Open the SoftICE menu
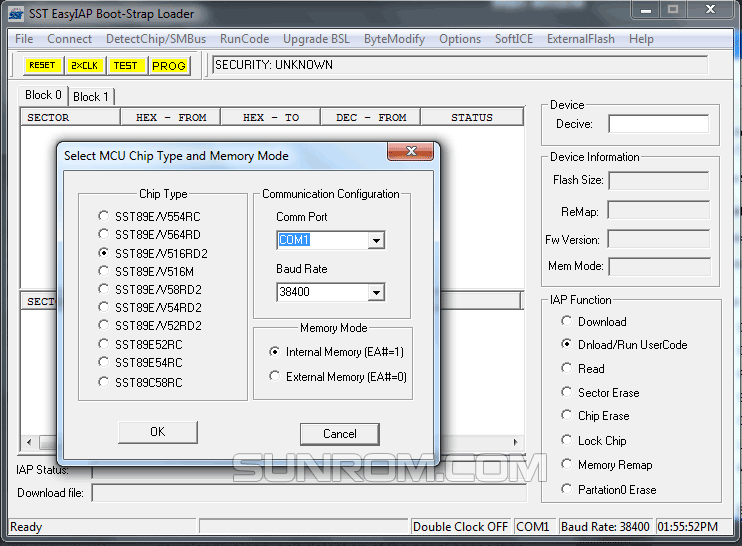The image size is (742, 546). coord(513,39)
